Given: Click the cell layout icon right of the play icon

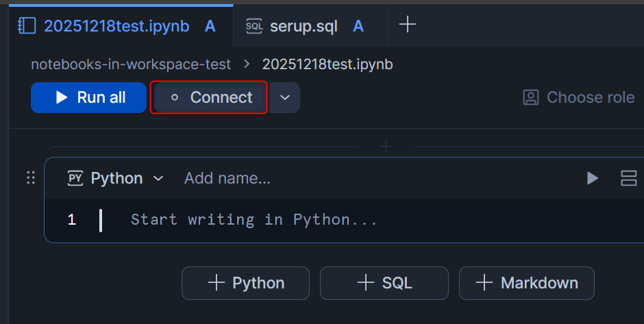Looking at the screenshot, I should tap(628, 179).
